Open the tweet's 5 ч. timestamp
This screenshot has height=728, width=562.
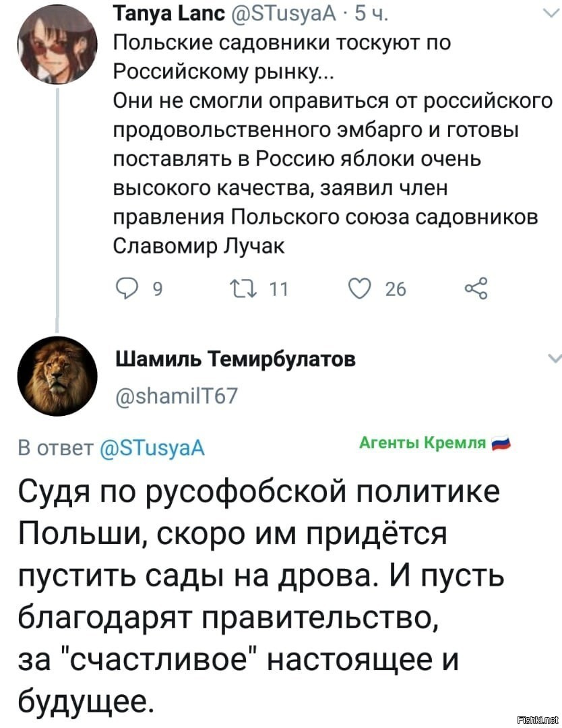[x=371, y=15]
